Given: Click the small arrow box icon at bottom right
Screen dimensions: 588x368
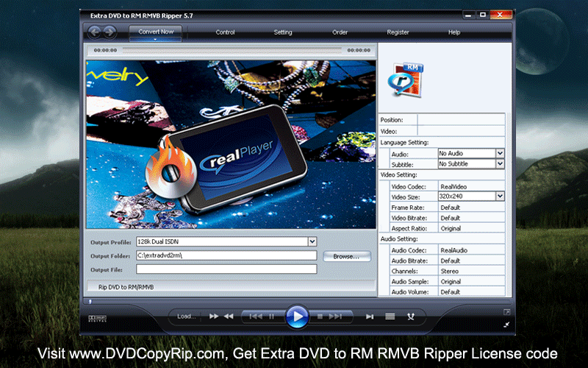Looking at the screenshot, I should 506,312.
